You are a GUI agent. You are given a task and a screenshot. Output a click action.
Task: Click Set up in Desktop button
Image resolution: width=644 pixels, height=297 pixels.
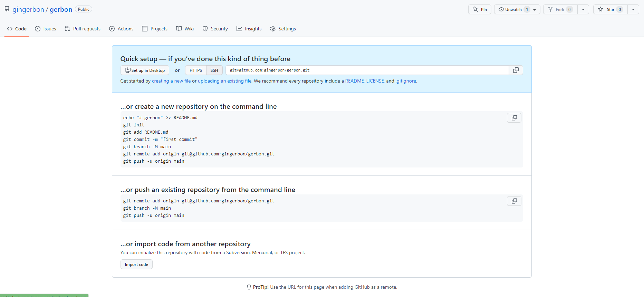145,70
